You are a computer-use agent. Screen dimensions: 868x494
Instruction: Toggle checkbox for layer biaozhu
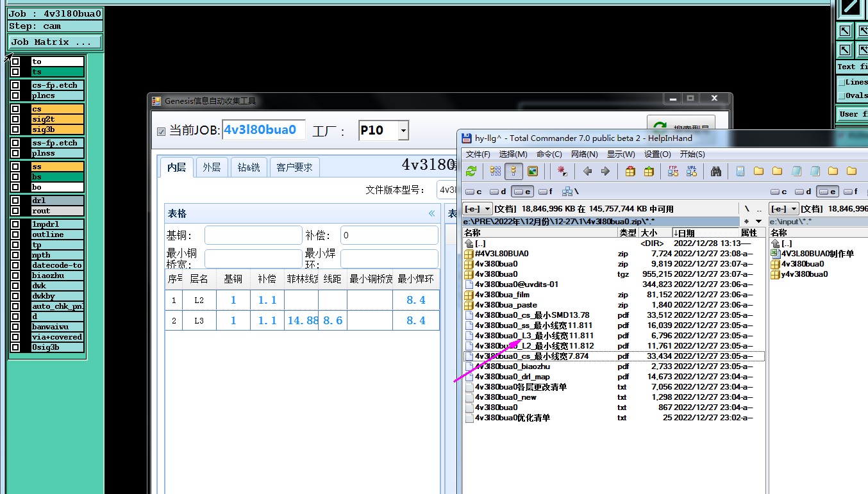click(16, 276)
